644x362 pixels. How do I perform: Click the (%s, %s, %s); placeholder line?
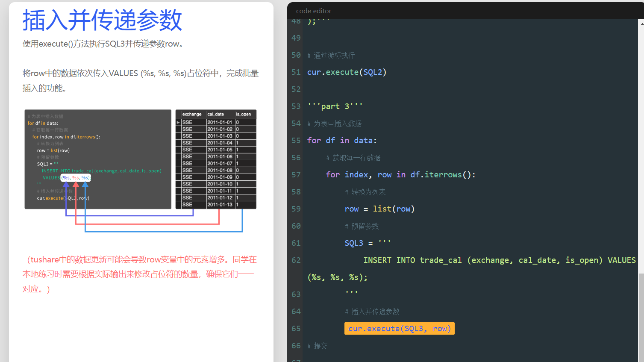pos(337,277)
